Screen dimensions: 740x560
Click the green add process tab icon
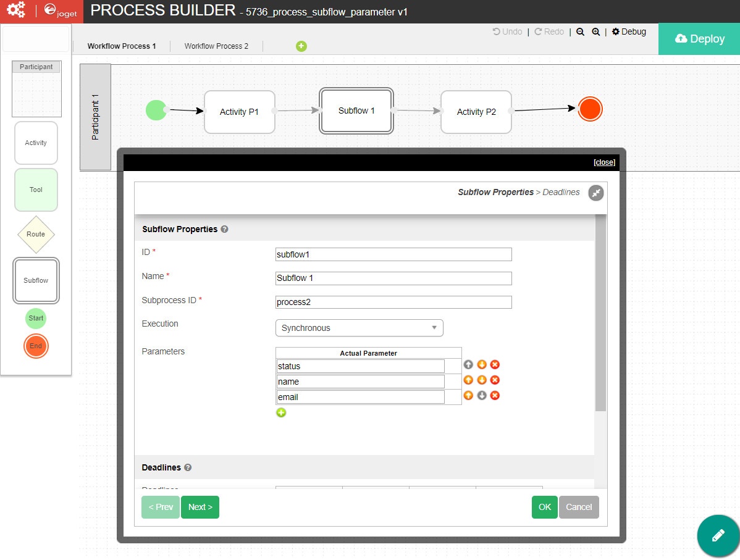301,46
